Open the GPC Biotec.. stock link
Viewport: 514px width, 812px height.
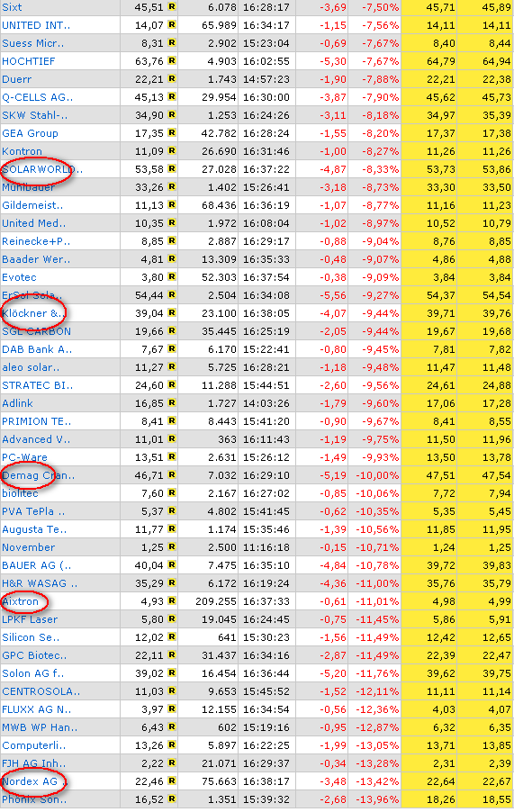(x=34, y=655)
